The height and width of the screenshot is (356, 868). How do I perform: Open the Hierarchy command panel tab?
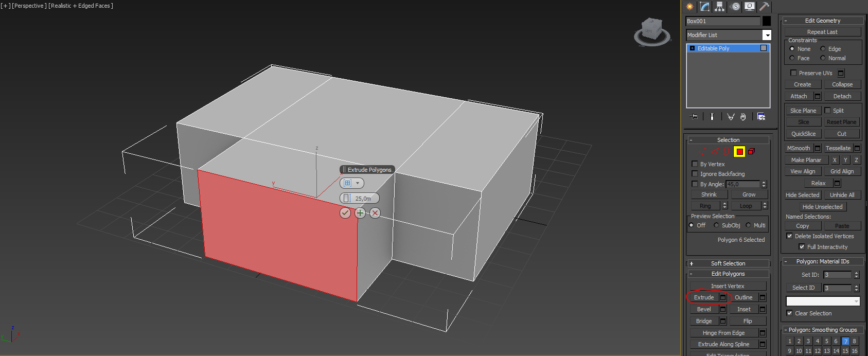click(719, 6)
